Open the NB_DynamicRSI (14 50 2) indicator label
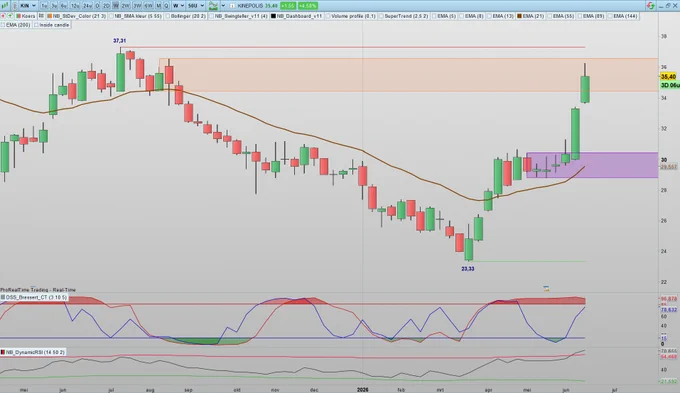This screenshot has height=393, width=680. [x=33, y=352]
